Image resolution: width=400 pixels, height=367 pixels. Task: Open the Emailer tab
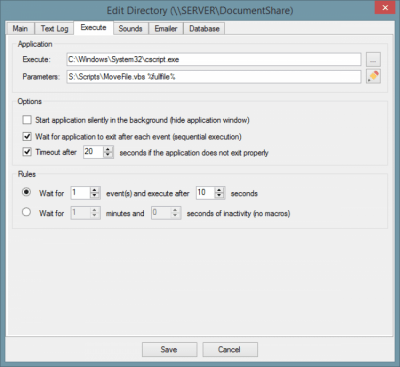click(166, 29)
